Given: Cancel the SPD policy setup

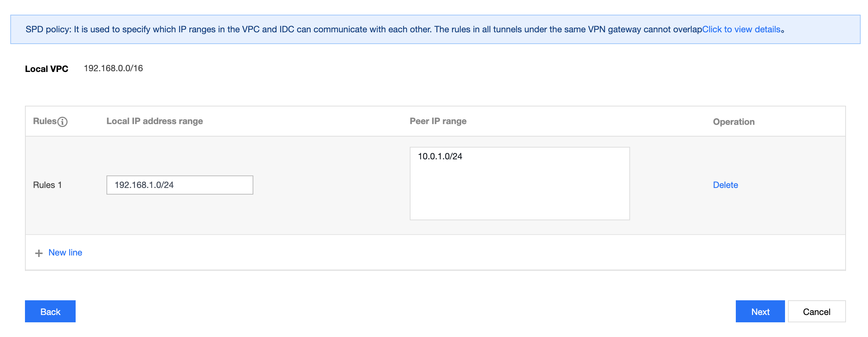Looking at the screenshot, I should tap(817, 311).
